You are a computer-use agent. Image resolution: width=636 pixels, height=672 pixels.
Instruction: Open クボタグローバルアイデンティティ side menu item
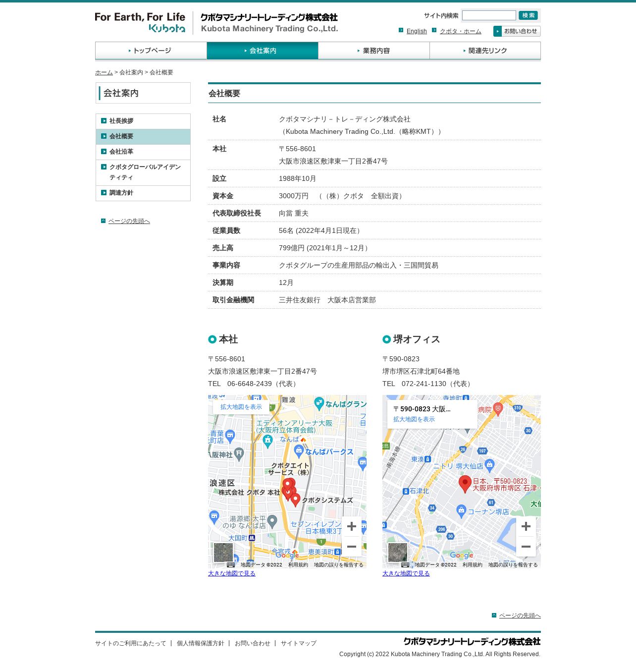point(143,172)
